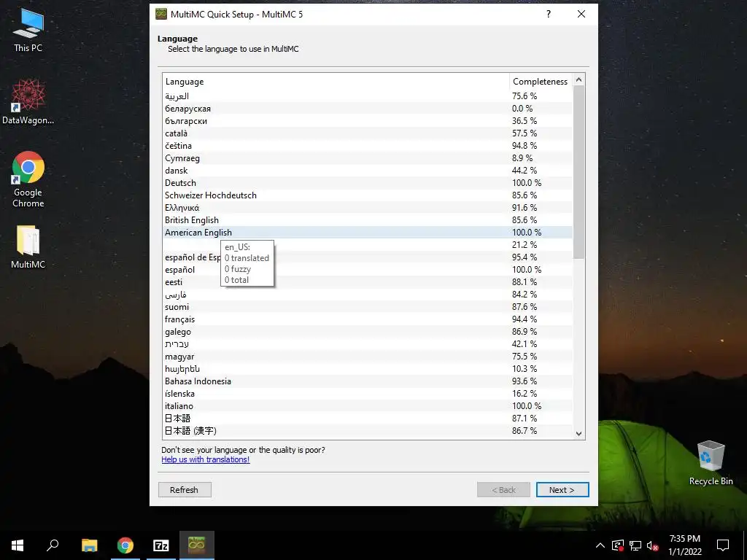The width and height of the screenshot is (747, 560).
Task: Select беларуская language row
Action: [x=368, y=109]
